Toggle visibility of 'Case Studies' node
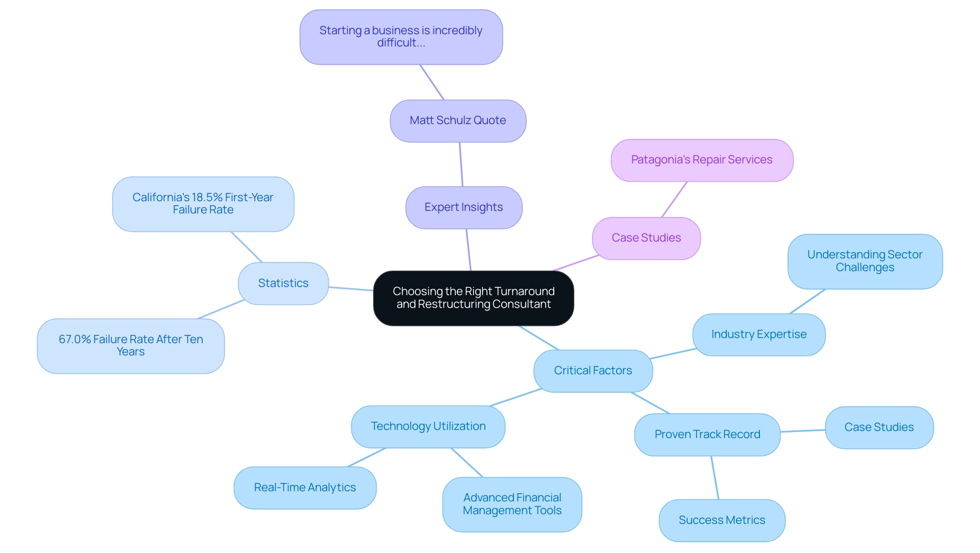Viewport: 980px width, 553px height. pyautogui.click(x=646, y=238)
